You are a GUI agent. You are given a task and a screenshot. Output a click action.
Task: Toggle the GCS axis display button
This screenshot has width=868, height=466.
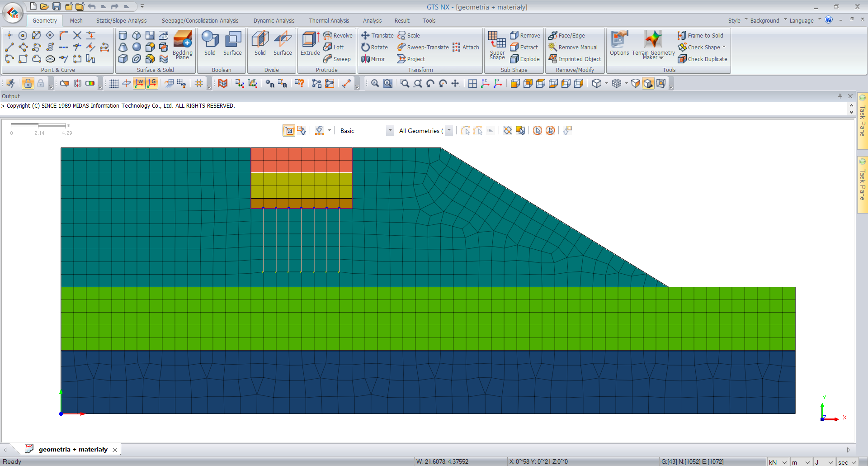point(152,83)
